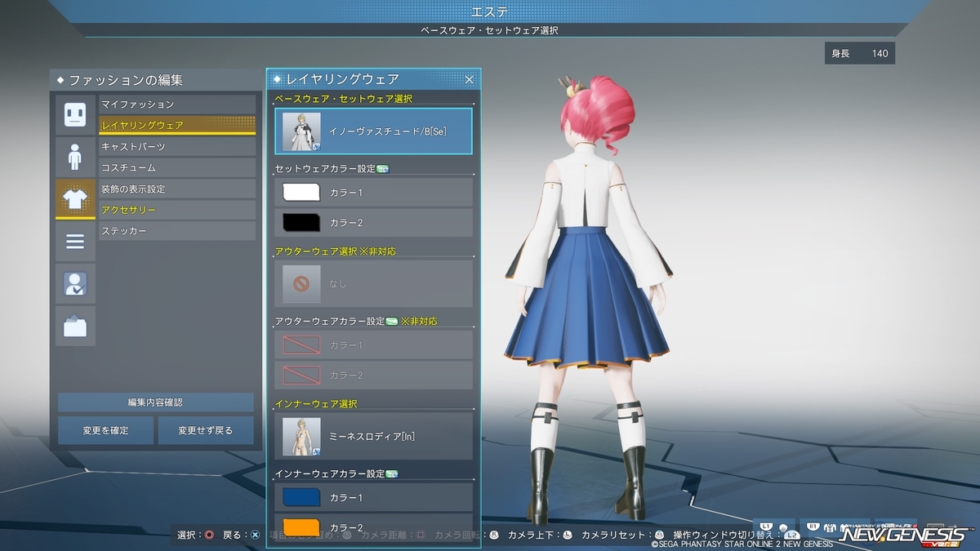Screen dimensions: 980x551
Task: Click 戻る hint in bottom bar
Action: (x=241, y=535)
